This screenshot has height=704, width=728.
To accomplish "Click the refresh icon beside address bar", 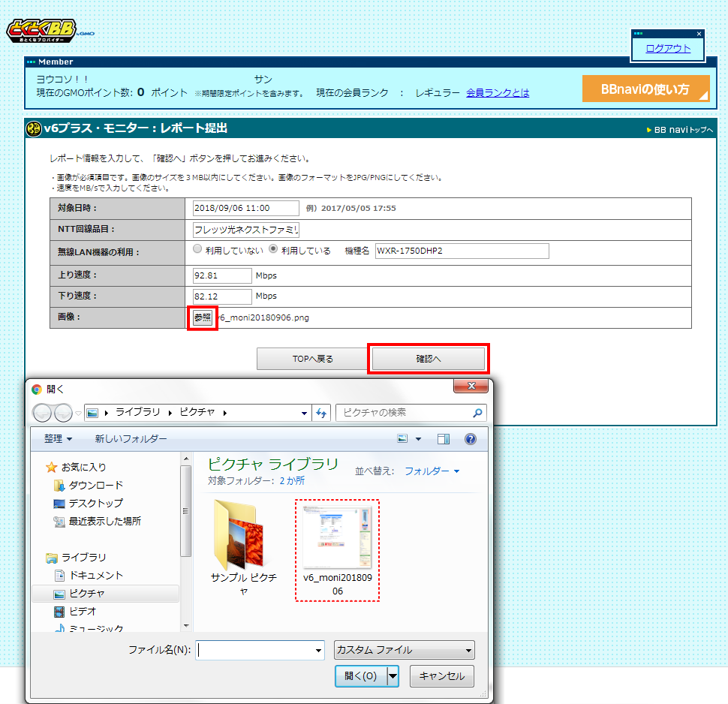I will click(321, 413).
